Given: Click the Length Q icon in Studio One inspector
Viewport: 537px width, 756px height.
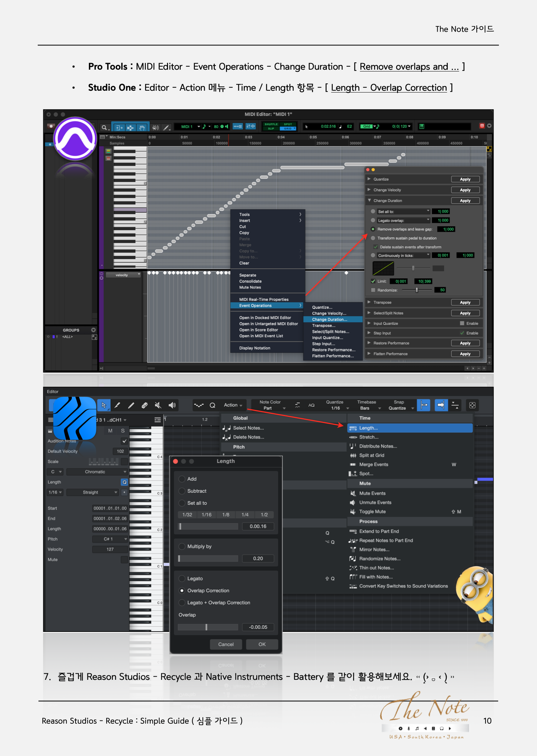Looking at the screenshot, I should click(x=124, y=482).
